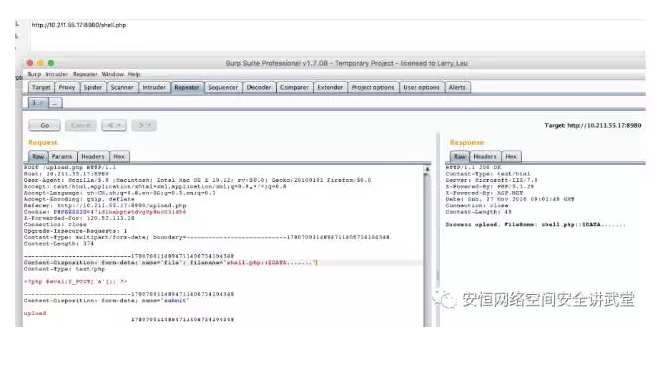Click the Response panel heading
This screenshot has width=666, height=371.
pyautogui.click(x=467, y=142)
